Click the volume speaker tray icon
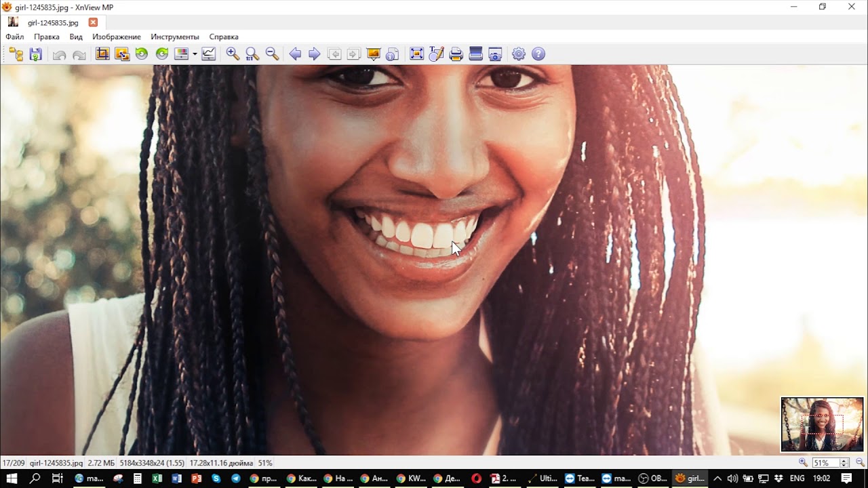868x488 pixels. [x=733, y=478]
